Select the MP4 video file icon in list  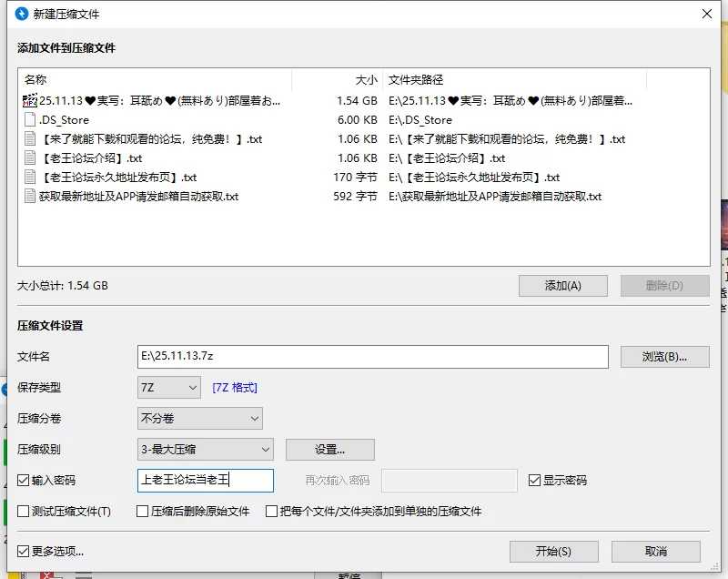pyautogui.click(x=30, y=100)
